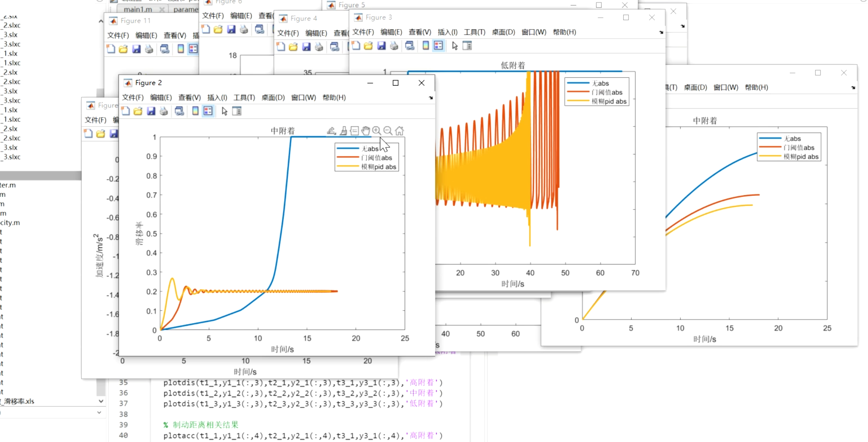Image resolution: width=868 pixels, height=442 pixels.
Task: Expand bottom chevron below the file list
Action: click(99, 413)
